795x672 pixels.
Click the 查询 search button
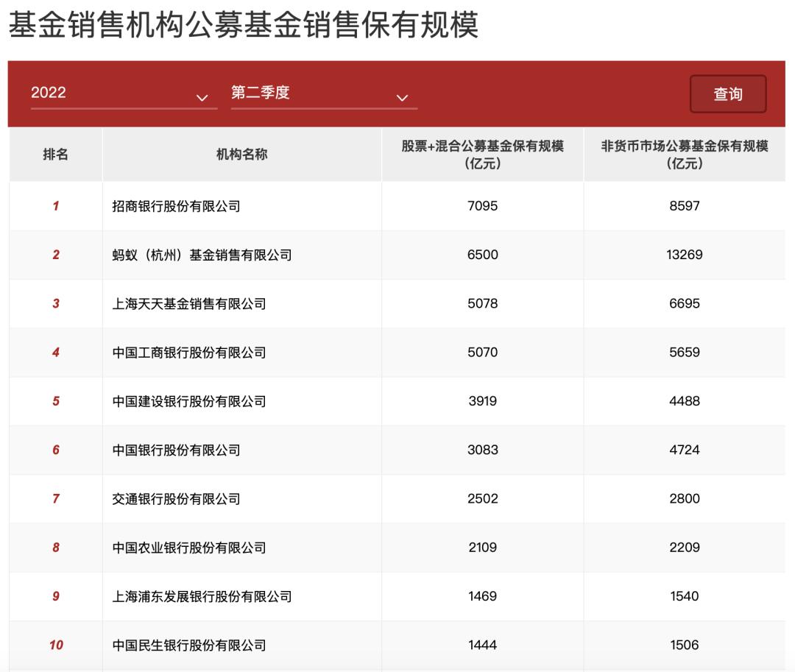[x=727, y=94]
